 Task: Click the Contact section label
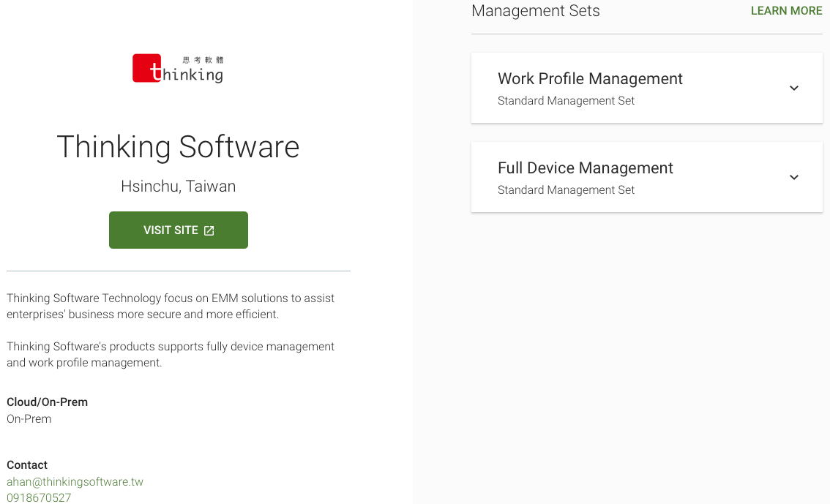click(27, 465)
